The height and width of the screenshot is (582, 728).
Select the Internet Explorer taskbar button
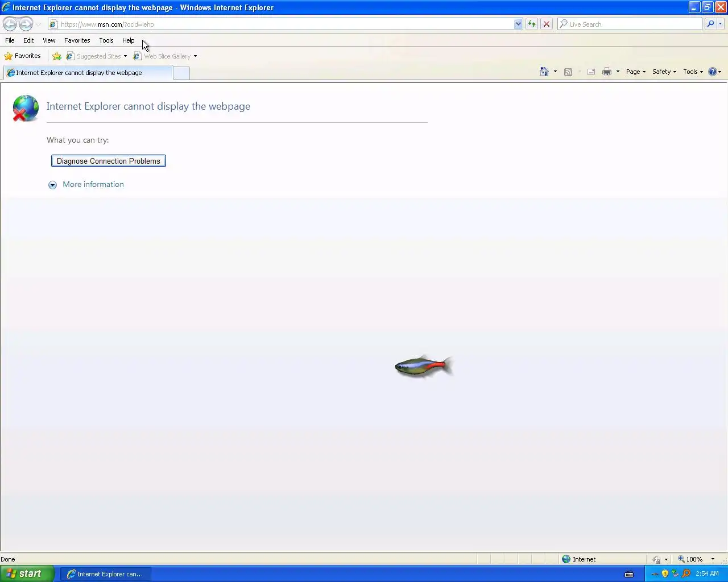105,574
